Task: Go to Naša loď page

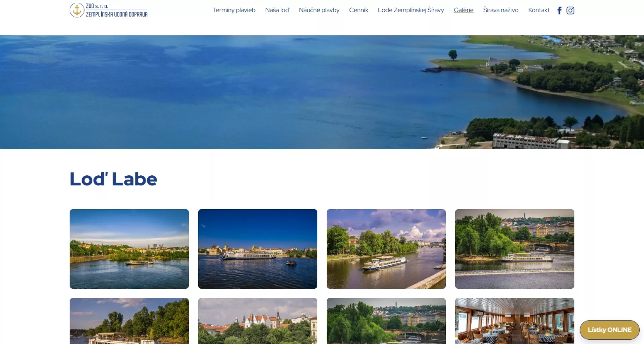Action: pyautogui.click(x=277, y=10)
